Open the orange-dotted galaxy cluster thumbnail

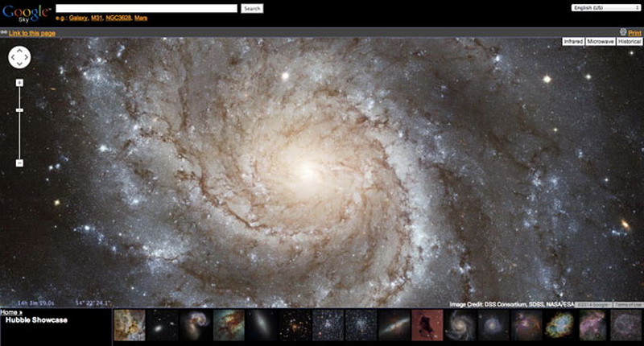(x=295, y=325)
